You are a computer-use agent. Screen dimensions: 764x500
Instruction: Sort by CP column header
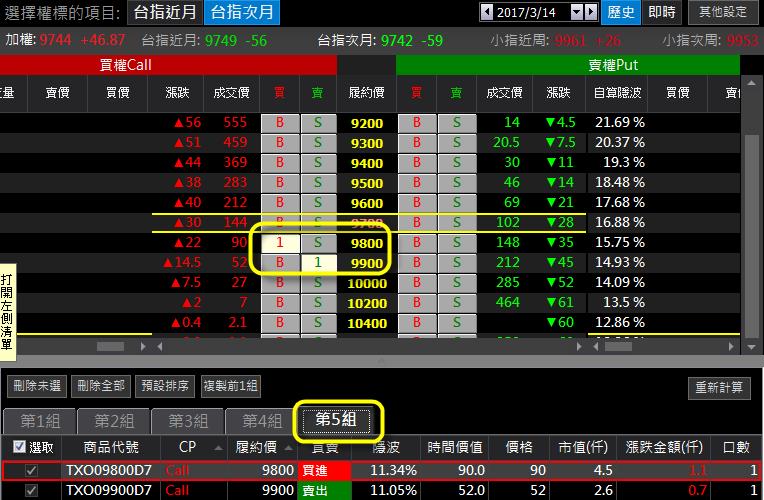(x=193, y=447)
